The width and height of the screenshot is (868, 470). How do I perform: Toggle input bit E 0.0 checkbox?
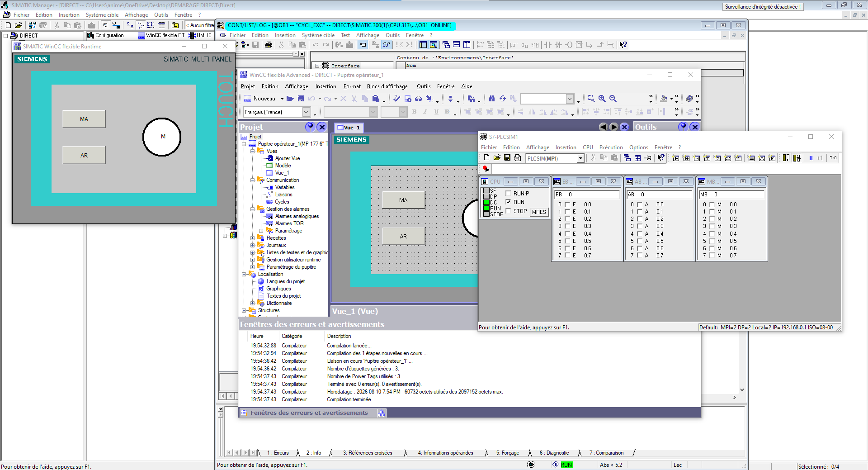click(567, 204)
